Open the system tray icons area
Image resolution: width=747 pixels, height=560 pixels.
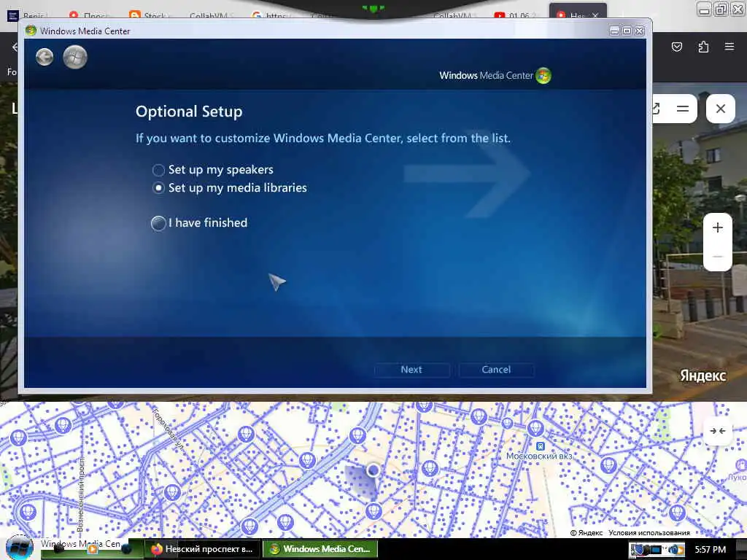click(x=657, y=550)
